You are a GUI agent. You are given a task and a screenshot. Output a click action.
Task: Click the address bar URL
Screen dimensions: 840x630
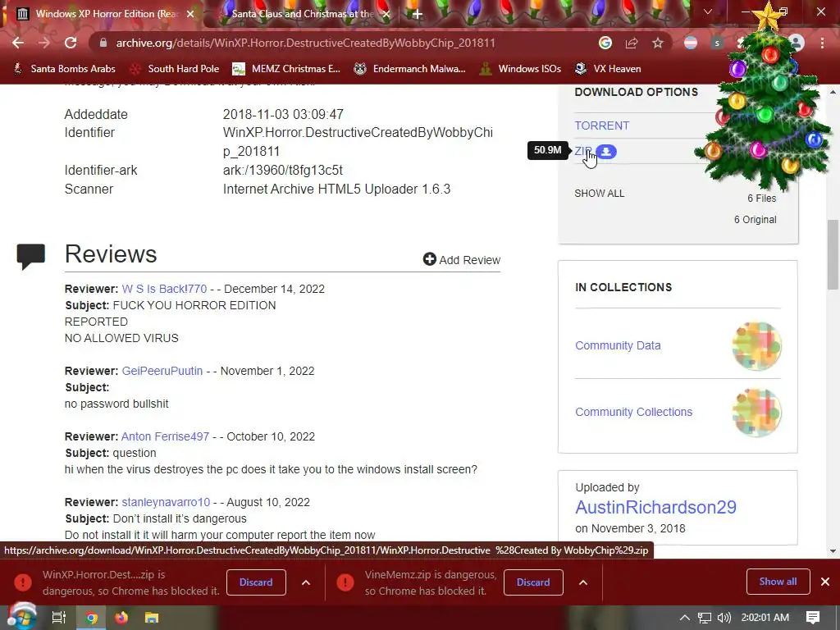coord(305,43)
